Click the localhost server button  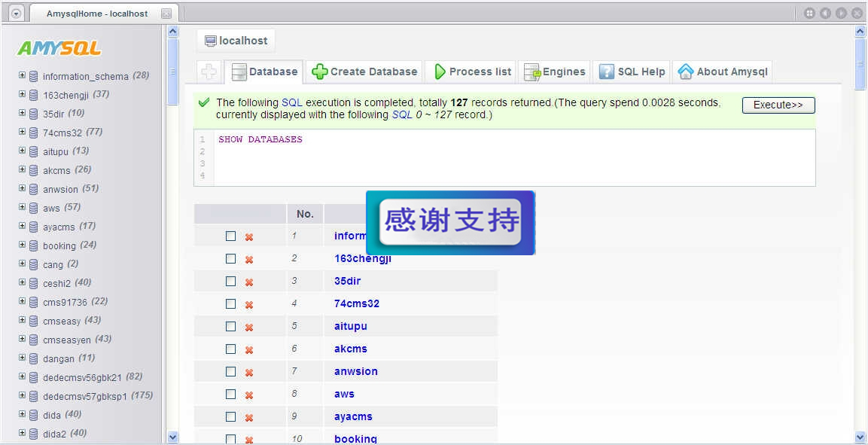point(236,41)
